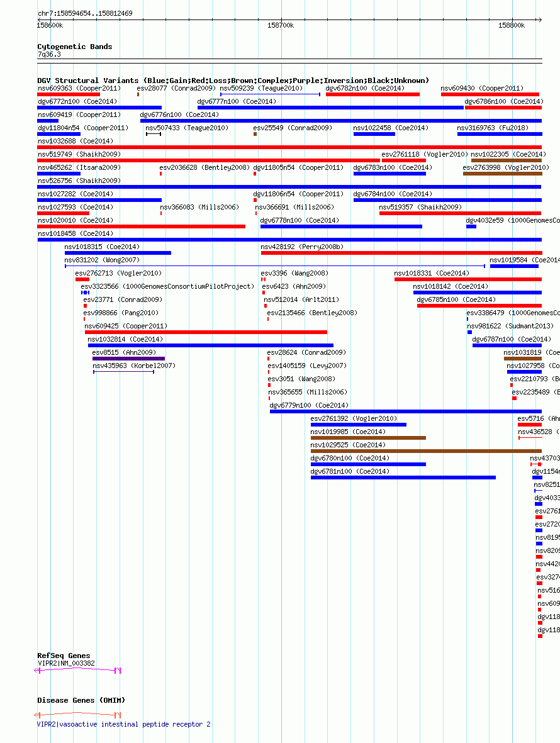Select esv998866 (Pang2010) label
The width and height of the screenshot is (560, 743).
(121, 314)
